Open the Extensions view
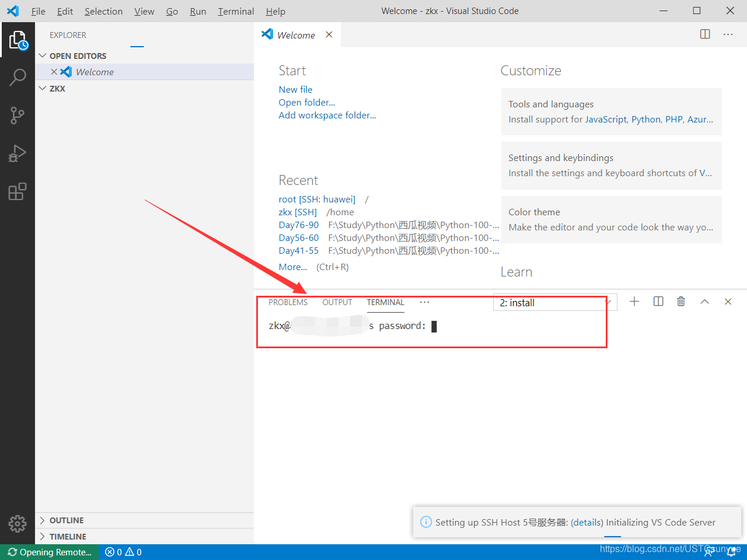 [x=18, y=191]
